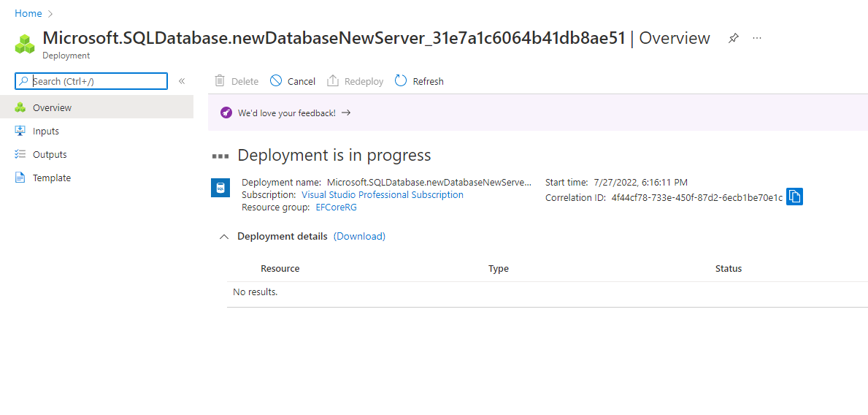The width and height of the screenshot is (868, 415).
Task: Open the Outputs menu item
Action: (x=49, y=155)
